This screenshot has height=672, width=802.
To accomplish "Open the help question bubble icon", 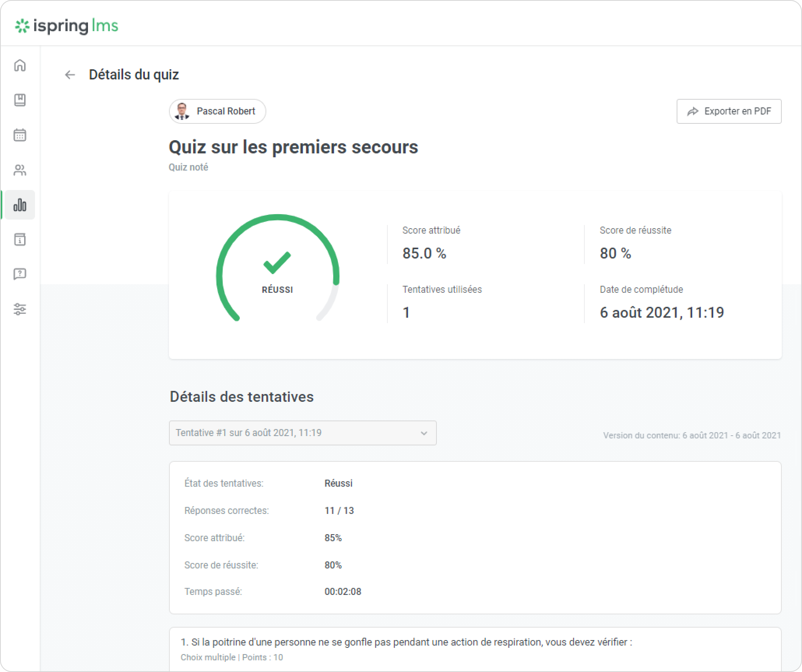I will (20, 274).
